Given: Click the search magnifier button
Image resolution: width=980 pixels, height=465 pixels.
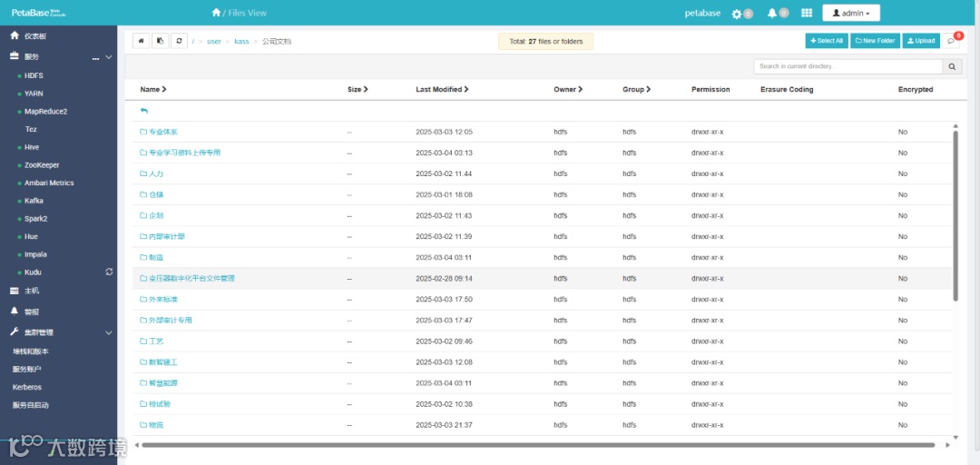Looking at the screenshot, I should click(952, 66).
